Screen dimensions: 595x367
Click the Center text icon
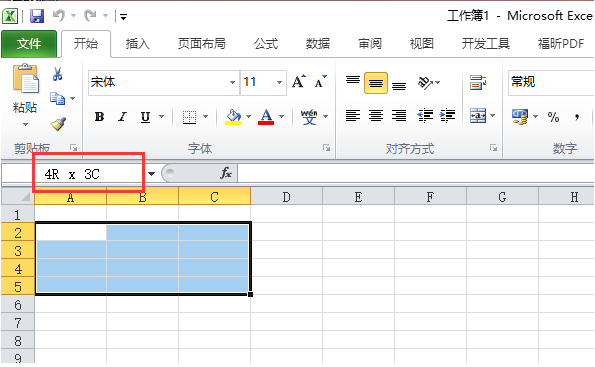point(376,115)
